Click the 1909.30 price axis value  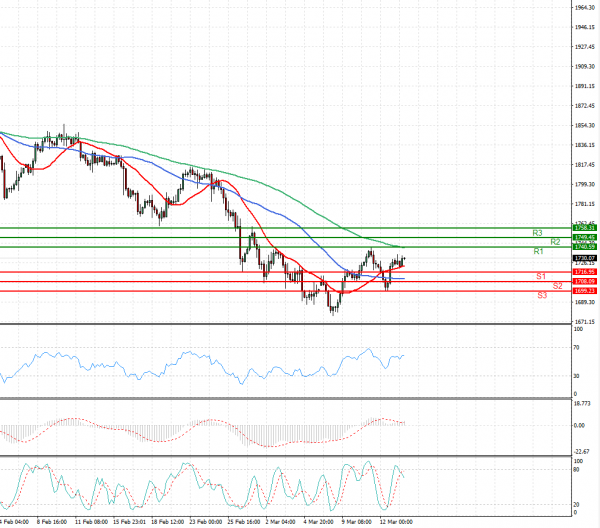[x=585, y=67]
